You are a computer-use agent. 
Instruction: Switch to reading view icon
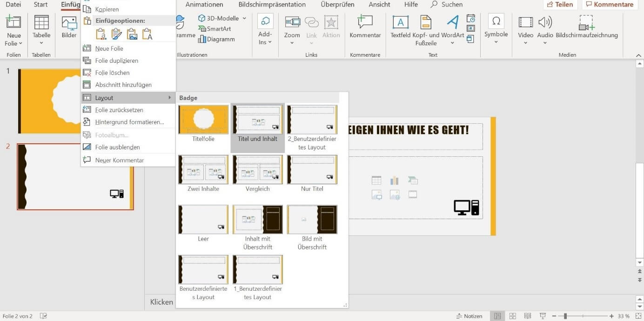coord(527,316)
